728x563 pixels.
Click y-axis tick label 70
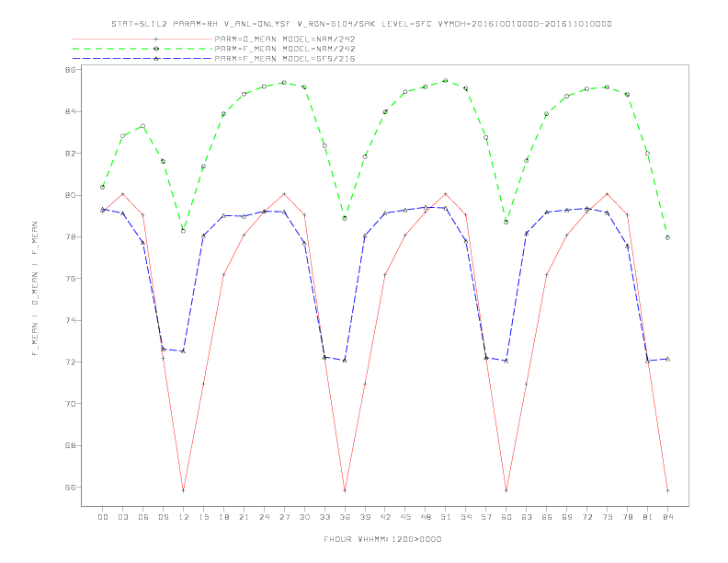pos(71,404)
